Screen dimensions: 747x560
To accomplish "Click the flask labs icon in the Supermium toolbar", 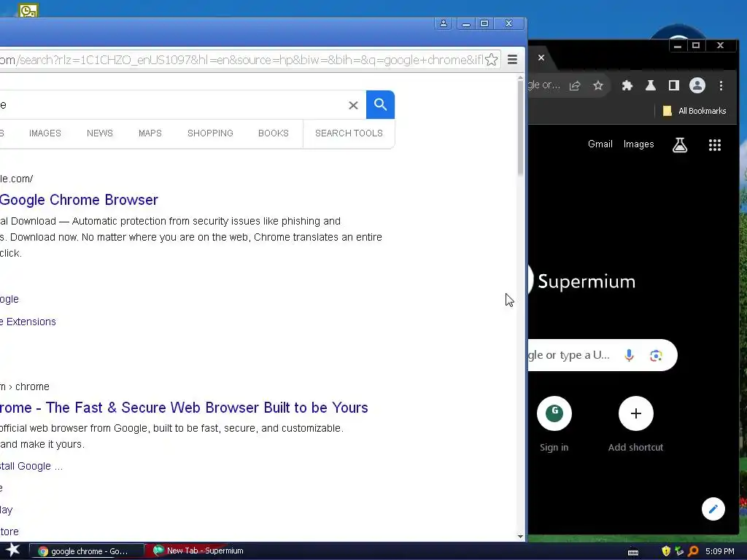I will [650, 86].
